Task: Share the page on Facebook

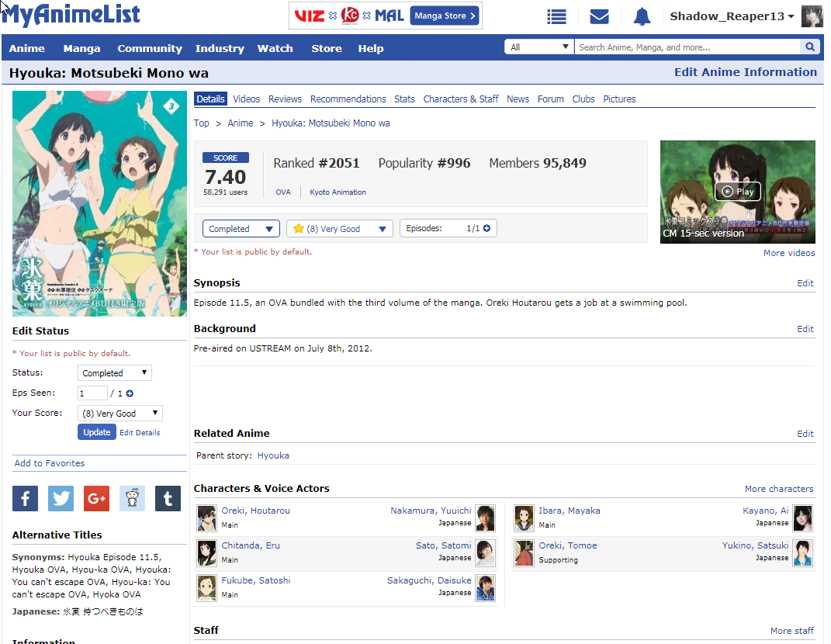Action: 25,498
